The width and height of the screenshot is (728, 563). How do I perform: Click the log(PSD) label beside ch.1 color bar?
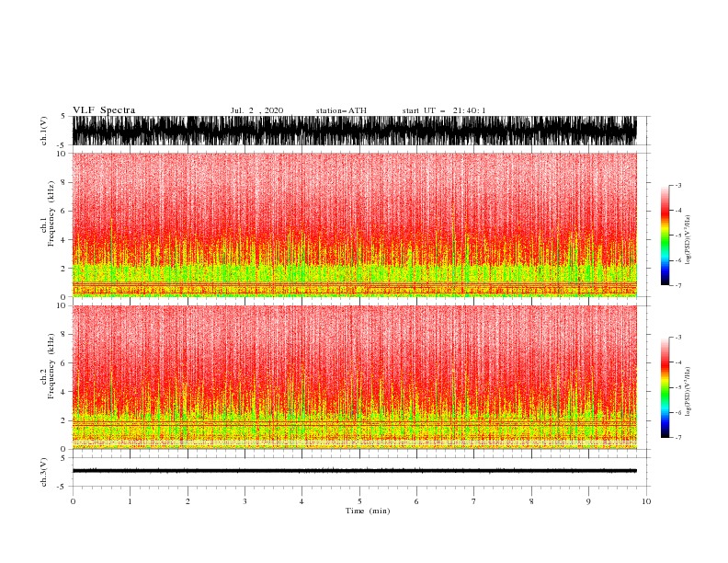pos(688,240)
